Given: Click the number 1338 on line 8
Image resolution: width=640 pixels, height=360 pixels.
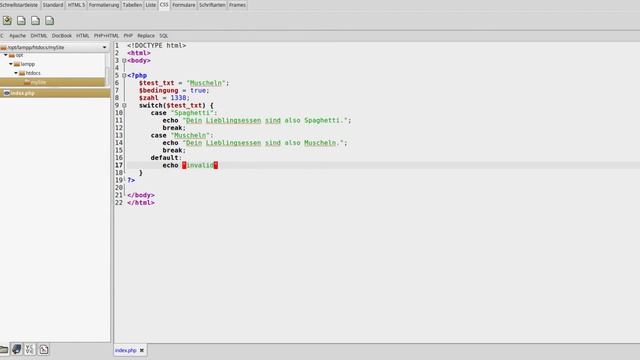Looking at the screenshot, I should click(178, 98).
